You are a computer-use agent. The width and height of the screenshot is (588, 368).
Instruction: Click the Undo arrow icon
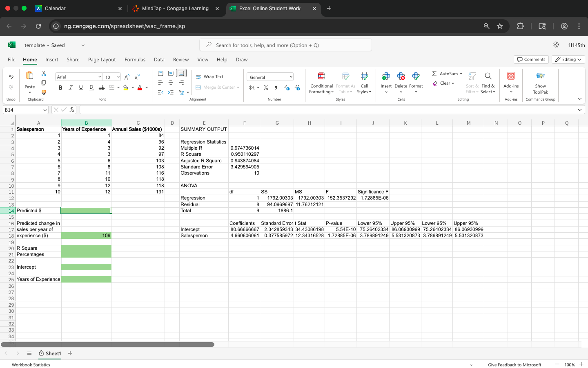coord(11,77)
